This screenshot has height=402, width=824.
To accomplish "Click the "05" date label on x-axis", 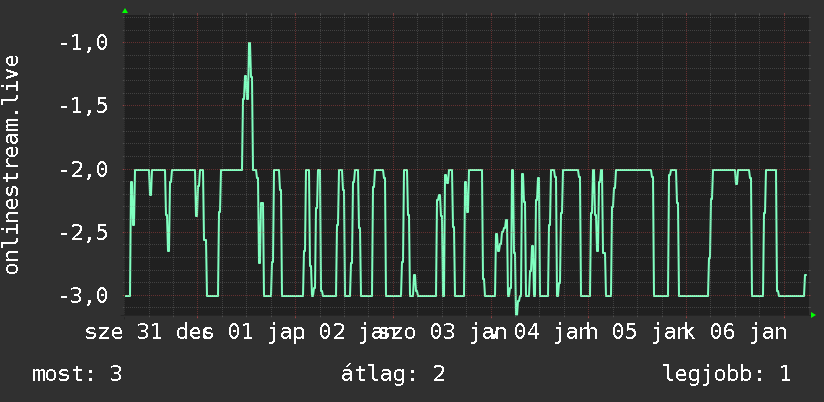I will (x=625, y=333).
